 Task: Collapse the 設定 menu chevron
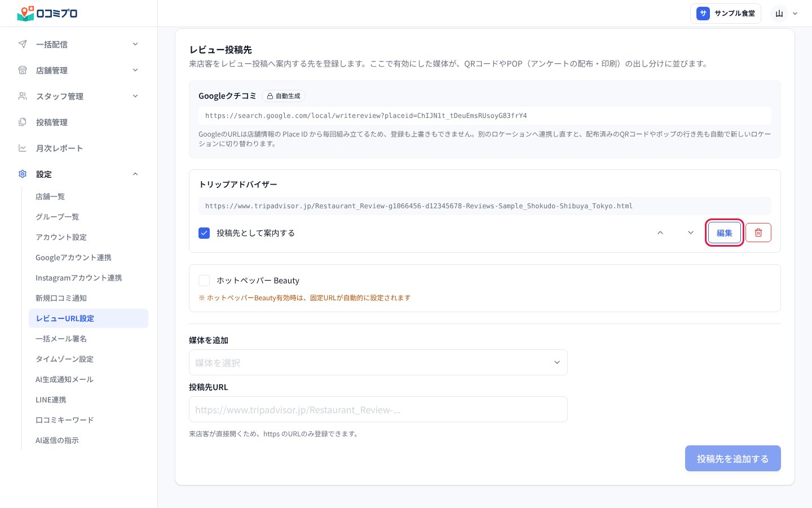[135, 174]
